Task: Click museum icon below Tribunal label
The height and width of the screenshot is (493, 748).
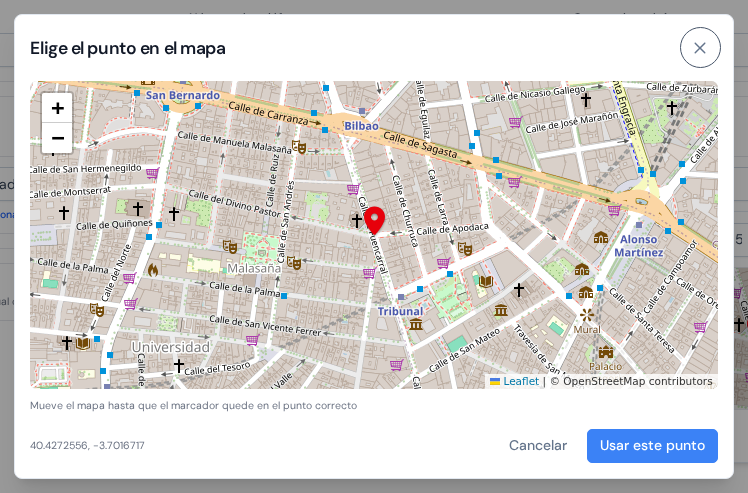Action: 416,325
